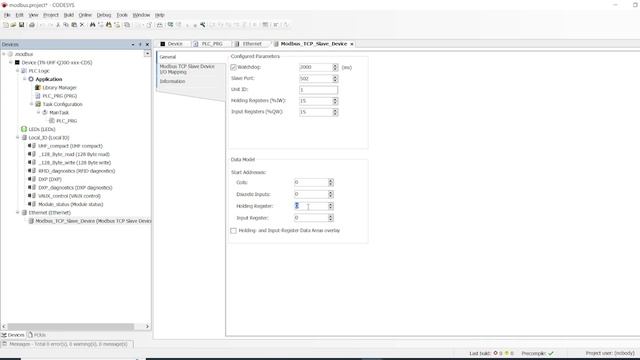Image resolution: width=640 pixels, height=360 pixels.
Task: Toggle the Watchdog checkbox
Action: [x=233, y=67]
